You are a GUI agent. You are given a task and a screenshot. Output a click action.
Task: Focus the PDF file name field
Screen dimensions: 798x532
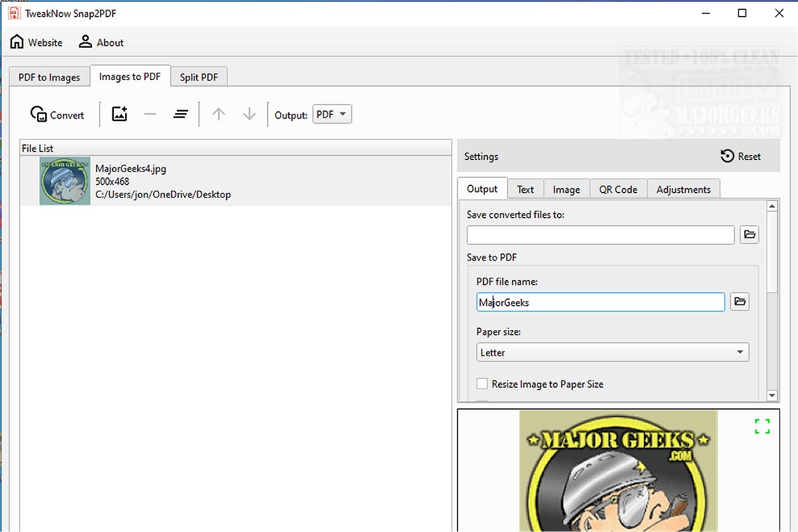[601, 302]
